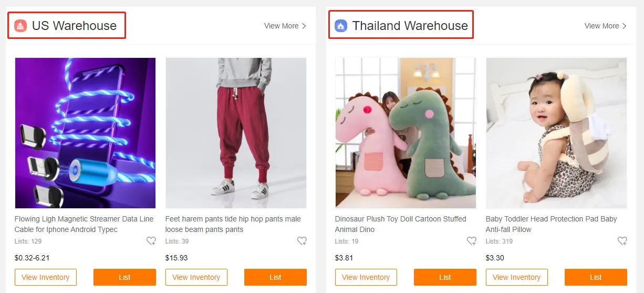Open the magnetic data cable product image

pos(85,133)
